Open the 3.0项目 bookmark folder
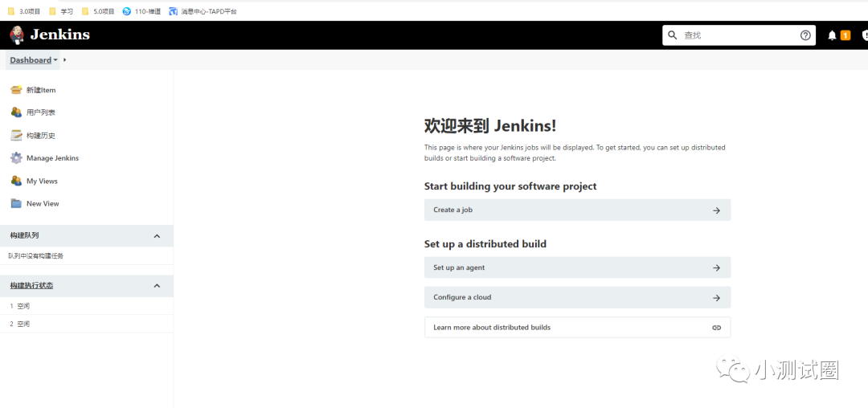Viewport: 868px width, 408px height. (24, 11)
